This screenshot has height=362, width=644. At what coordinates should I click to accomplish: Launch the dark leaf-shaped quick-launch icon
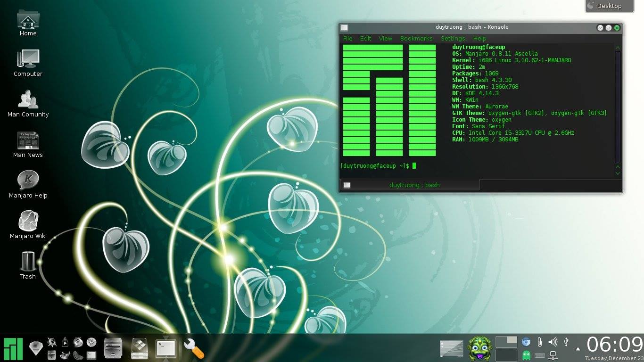[x=78, y=355]
